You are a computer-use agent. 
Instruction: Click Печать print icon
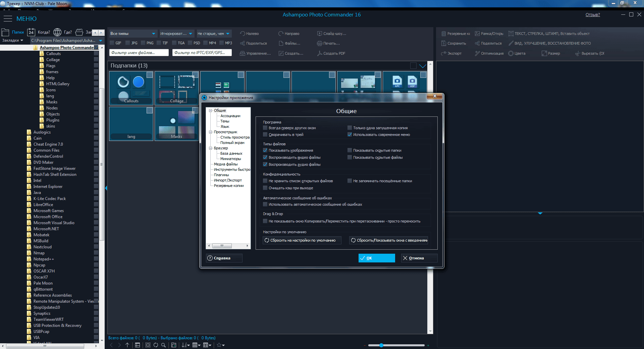pyautogui.click(x=320, y=43)
